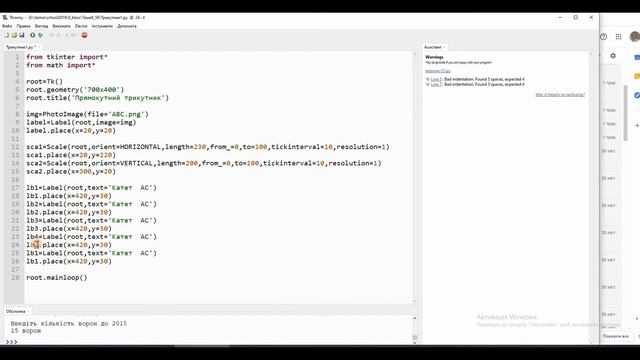The height and width of the screenshot is (360, 640).
Task: Open the help question-mark icon in browser window
Action: pos(604,36)
